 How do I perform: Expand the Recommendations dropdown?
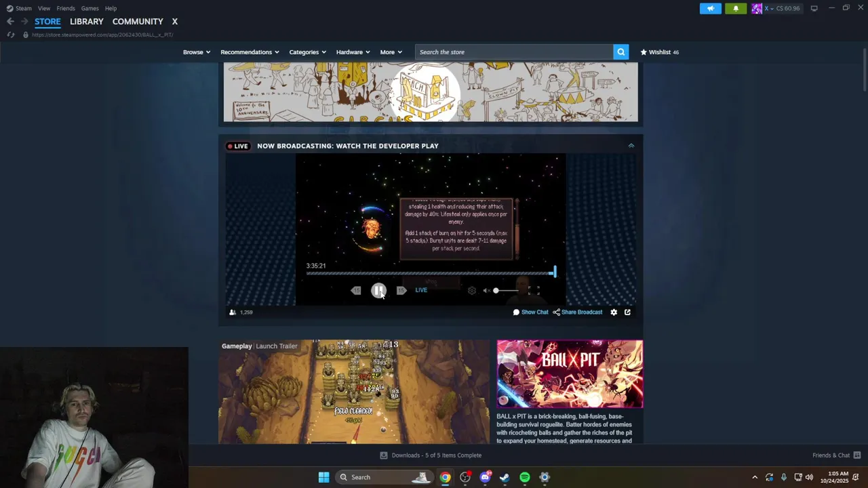pyautogui.click(x=250, y=52)
